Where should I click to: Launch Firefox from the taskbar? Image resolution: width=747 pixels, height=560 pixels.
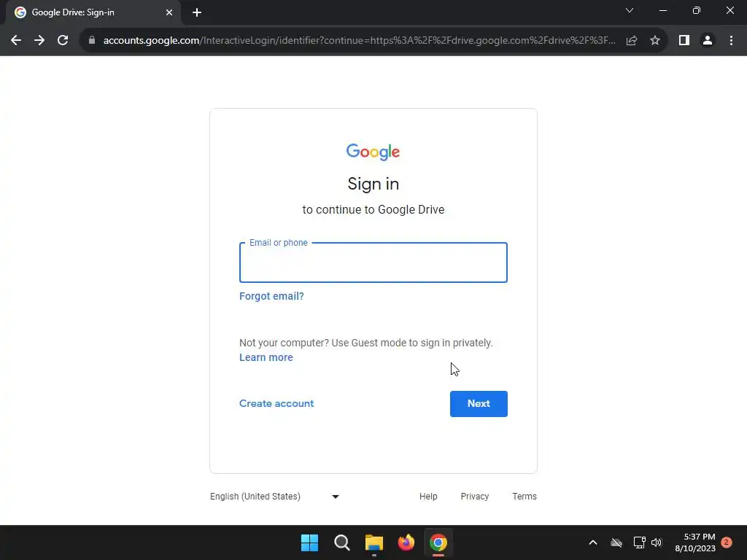(x=406, y=542)
